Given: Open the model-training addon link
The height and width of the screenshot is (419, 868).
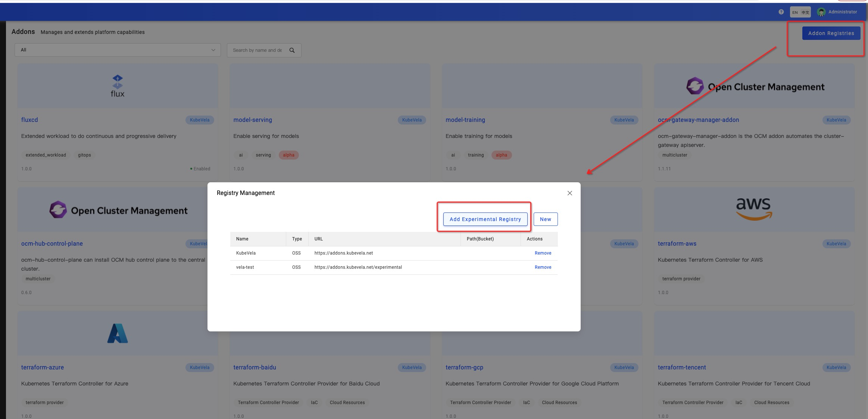Looking at the screenshot, I should pyautogui.click(x=465, y=120).
